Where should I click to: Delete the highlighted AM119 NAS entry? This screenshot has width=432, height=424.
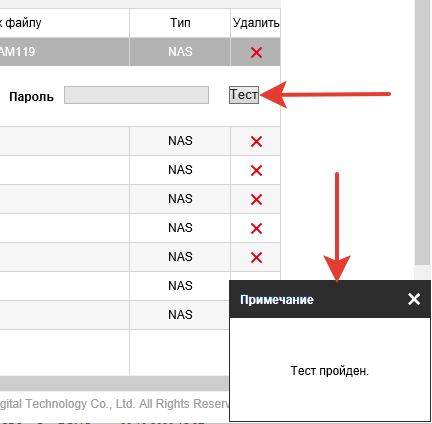(x=256, y=52)
